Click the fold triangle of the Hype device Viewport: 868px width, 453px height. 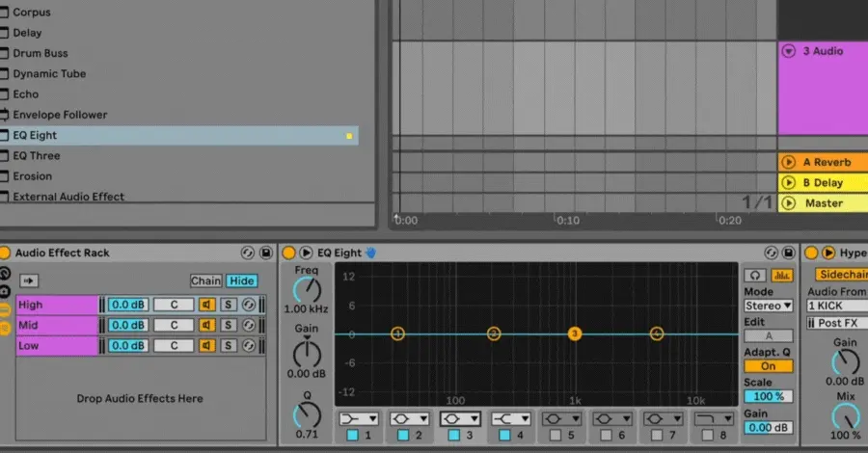tap(828, 253)
